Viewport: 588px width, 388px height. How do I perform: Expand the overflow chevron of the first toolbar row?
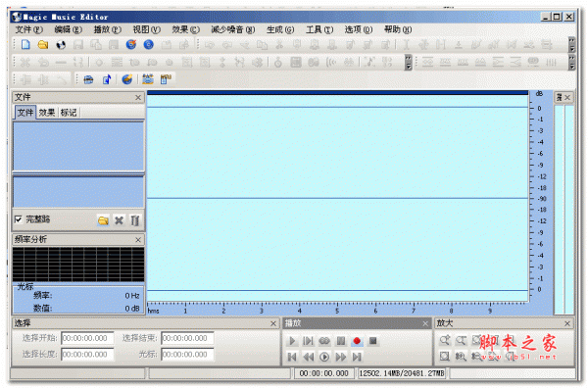[x=572, y=45]
